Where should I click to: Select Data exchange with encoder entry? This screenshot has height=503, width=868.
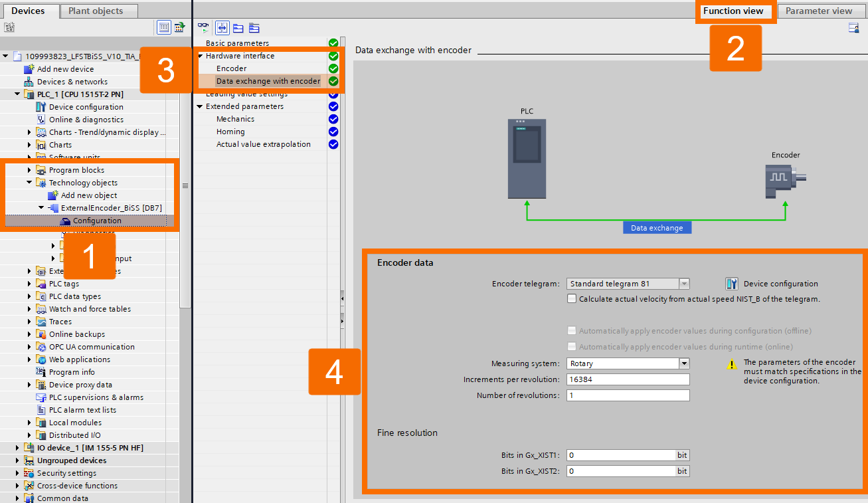coord(268,81)
